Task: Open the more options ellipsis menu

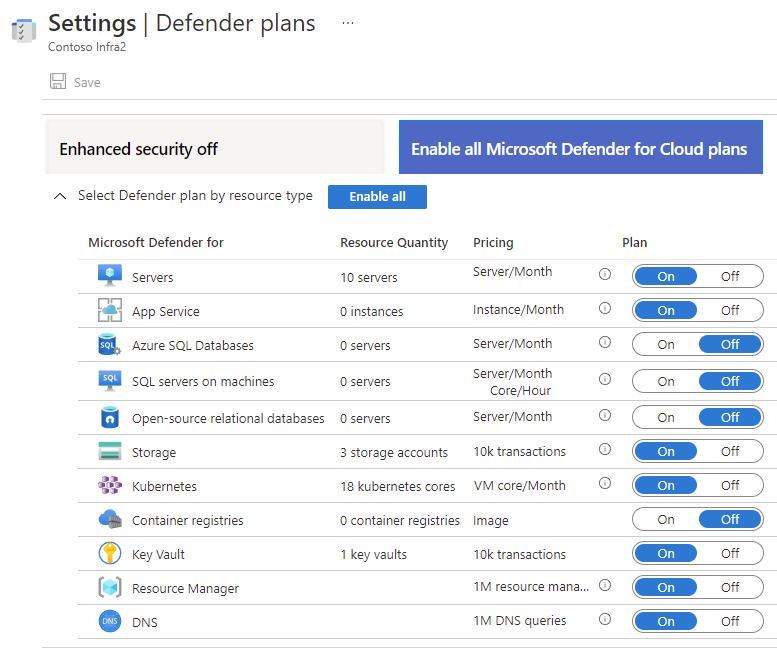Action: pyautogui.click(x=347, y=22)
